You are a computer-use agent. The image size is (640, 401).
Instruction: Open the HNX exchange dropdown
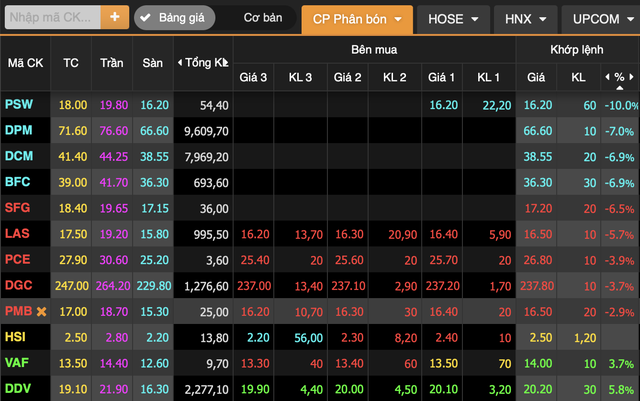click(525, 19)
